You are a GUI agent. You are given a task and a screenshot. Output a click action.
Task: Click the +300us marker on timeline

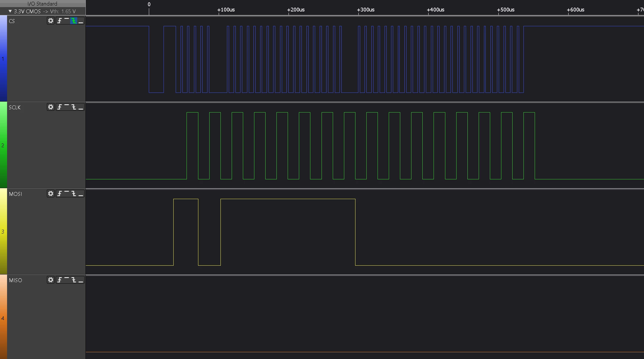pos(366,10)
